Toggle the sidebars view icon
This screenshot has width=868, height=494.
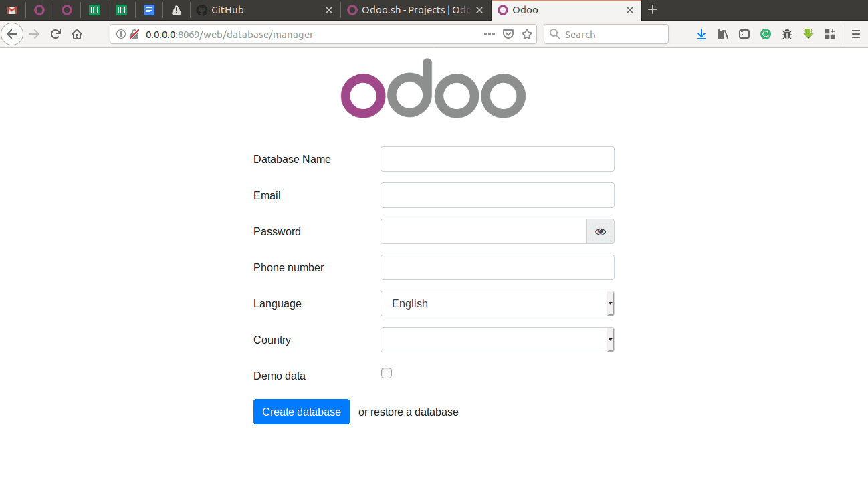tap(744, 33)
